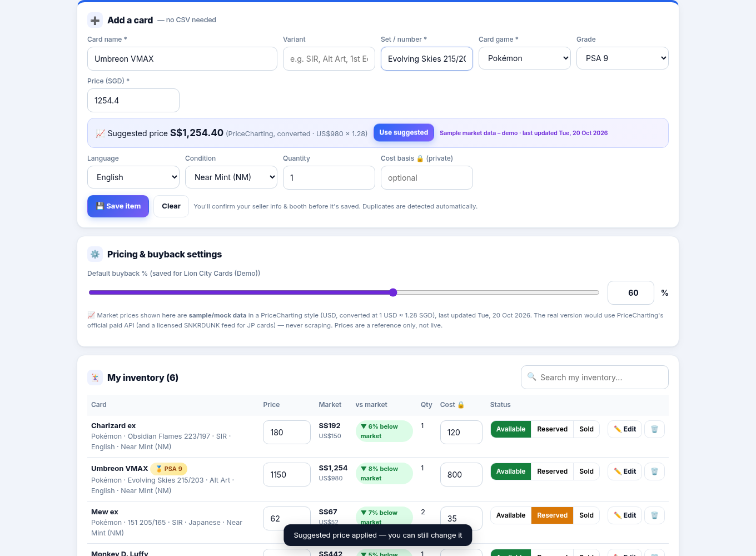Clear the add card form
This screenshot has width=756, height=556.
(171, 206)
